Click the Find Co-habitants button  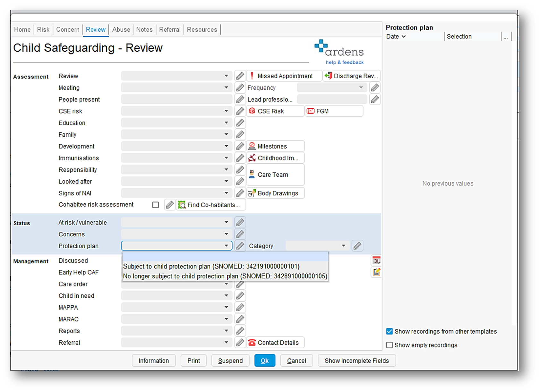pyautogui.click(x=211, y=205)
